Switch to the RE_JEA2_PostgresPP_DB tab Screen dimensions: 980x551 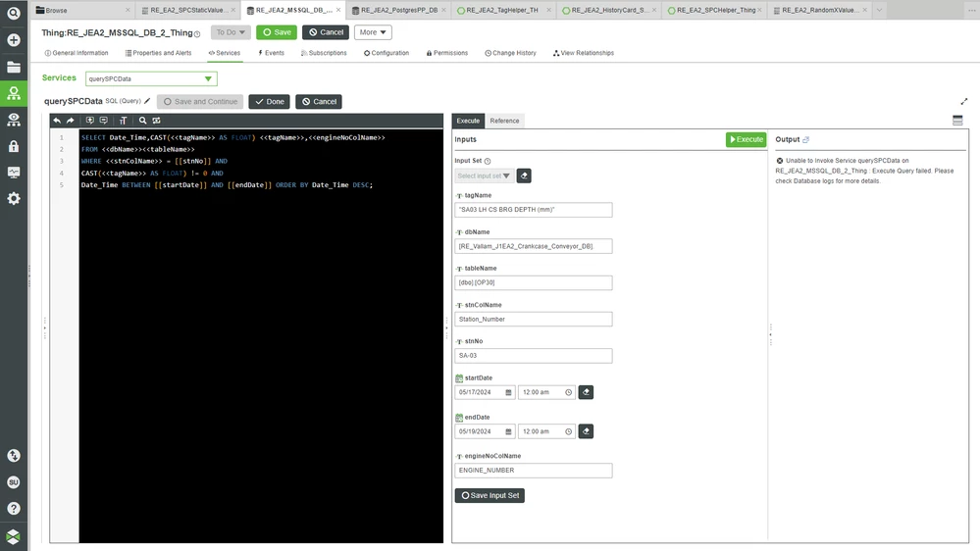tap(398, 10)
